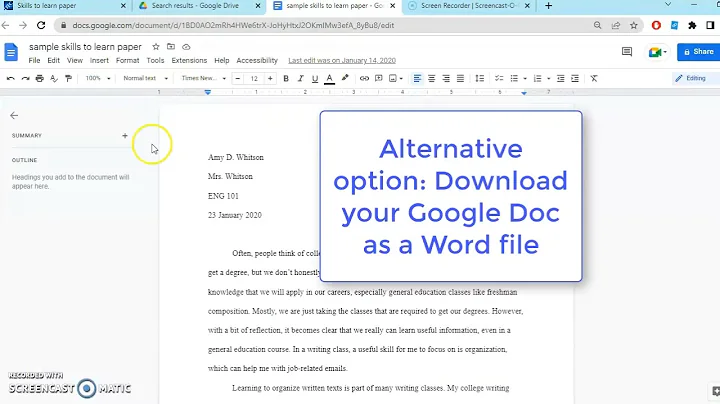Toggle italic formatting
The height and width of the screenshot is (404, 720).
[x=300, y=79]
